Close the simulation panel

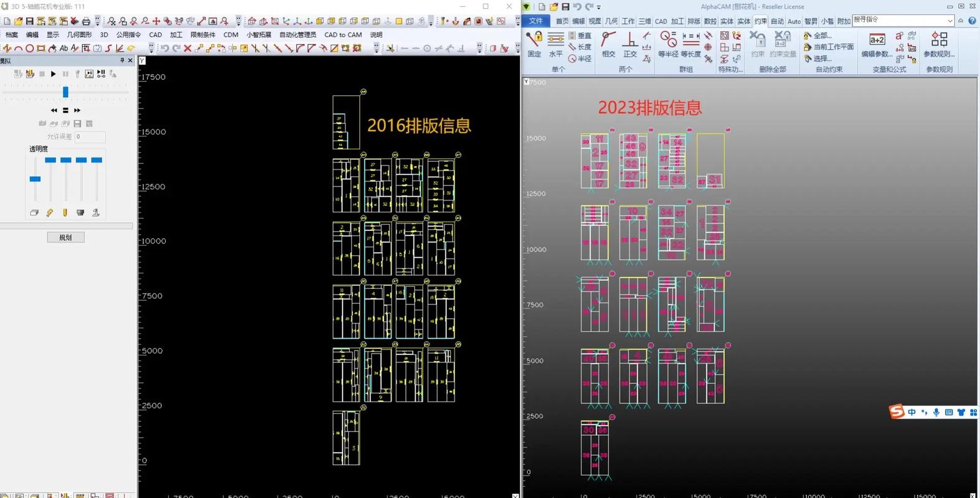pos(130,60)
